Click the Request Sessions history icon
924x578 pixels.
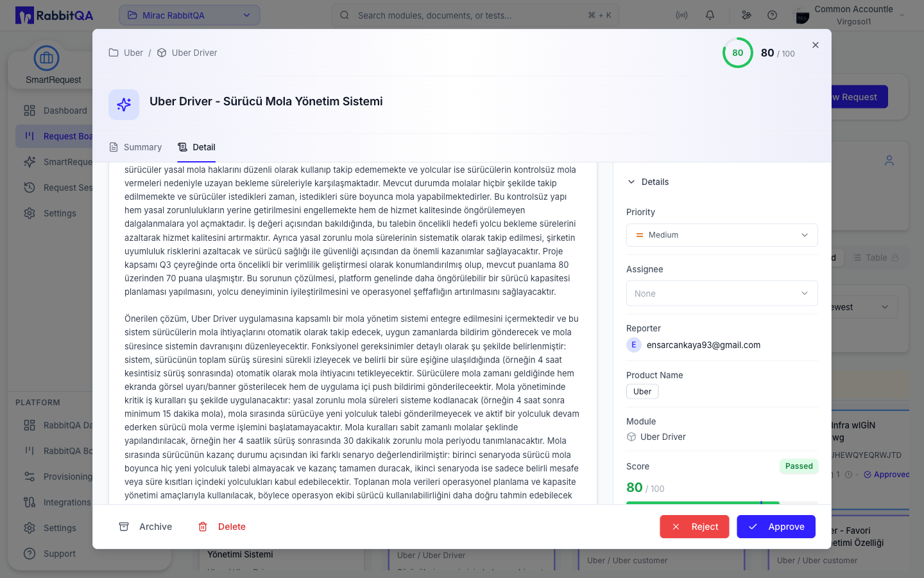30,188
